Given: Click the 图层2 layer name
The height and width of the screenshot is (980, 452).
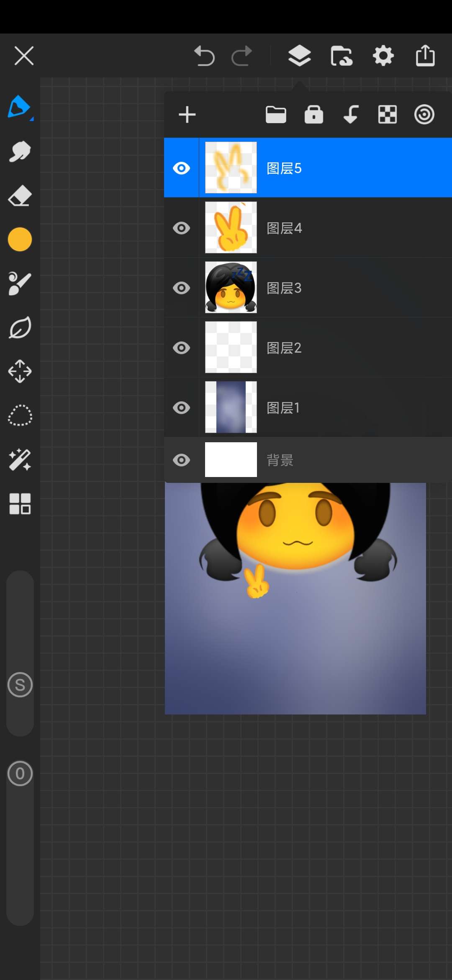Looking at the screenshot, I should (x=284, y=348).
